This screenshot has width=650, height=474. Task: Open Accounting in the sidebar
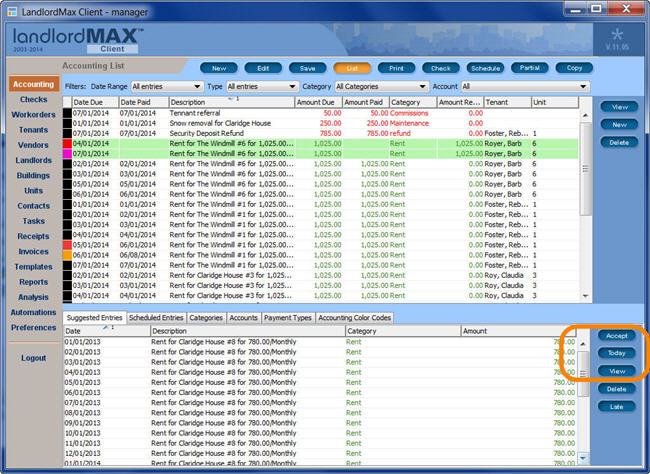(x=34, y=84)
